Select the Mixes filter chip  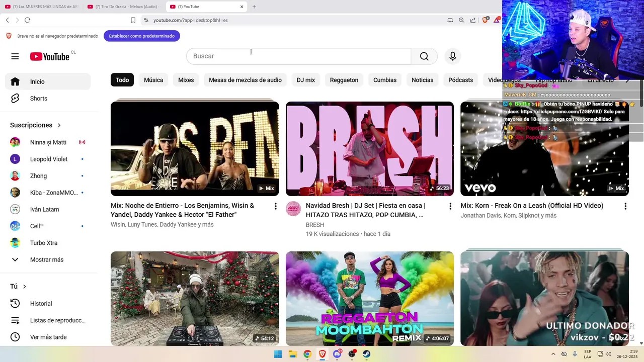(186, 80)
